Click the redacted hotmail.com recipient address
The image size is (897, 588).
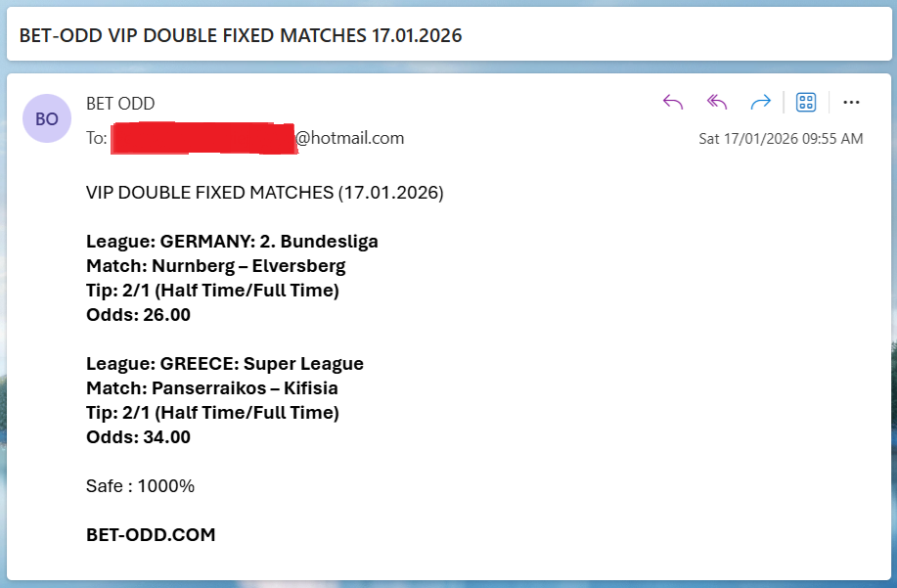(x=256, y=138)
